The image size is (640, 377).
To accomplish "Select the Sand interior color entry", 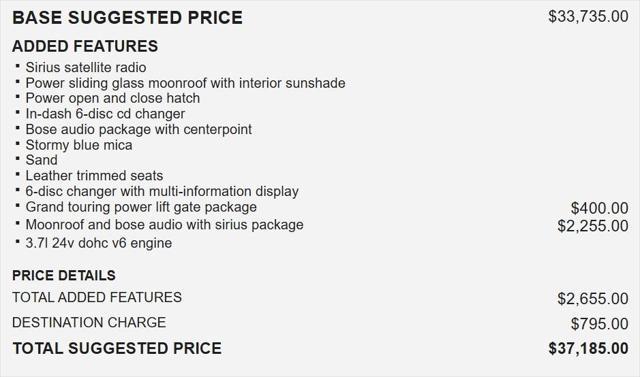I will (41, 160).
